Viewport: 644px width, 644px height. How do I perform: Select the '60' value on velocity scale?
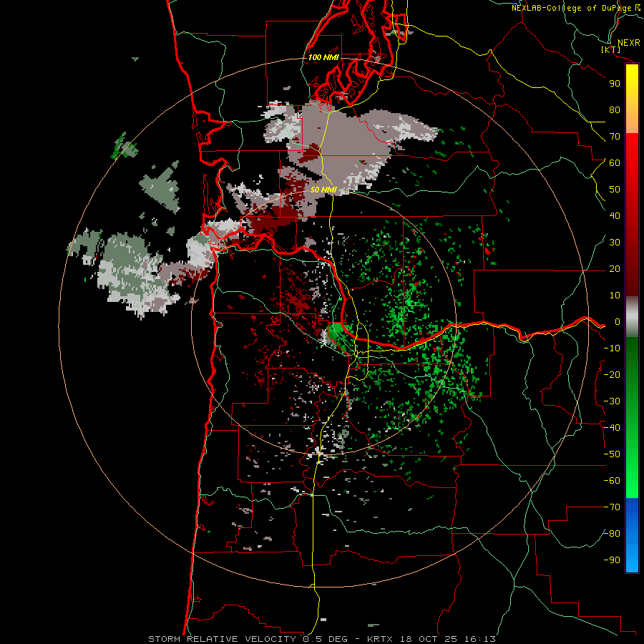pos(615,163)
